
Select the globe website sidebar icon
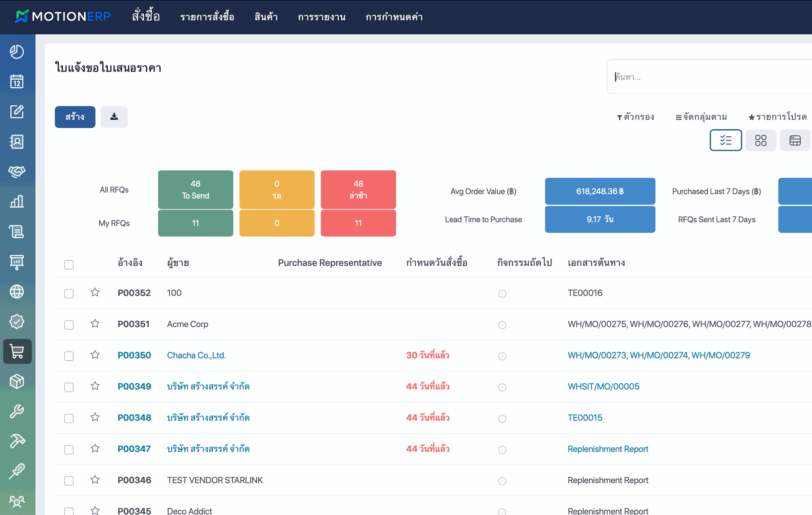point(17,292)
